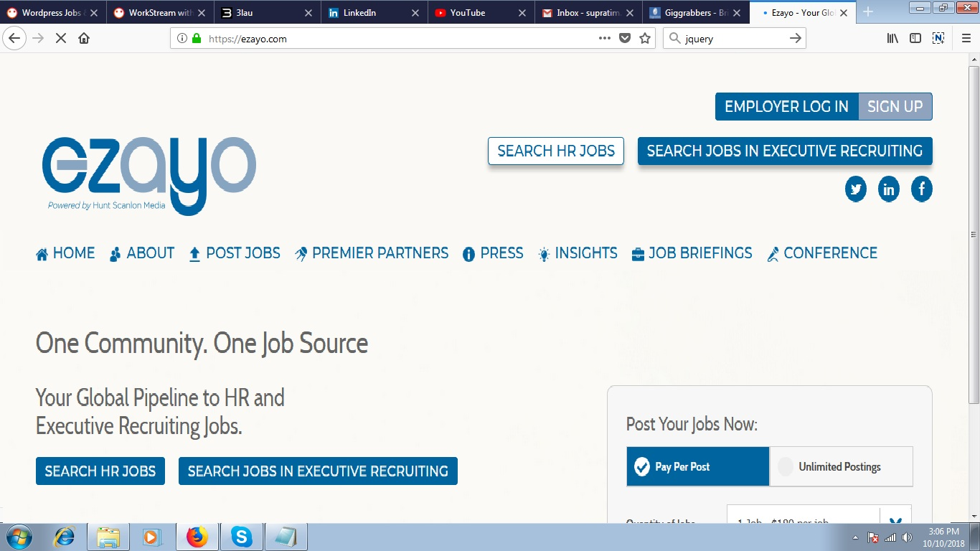
Task: Select the Unlimited Postings option
Action: (x=841, y=467)
